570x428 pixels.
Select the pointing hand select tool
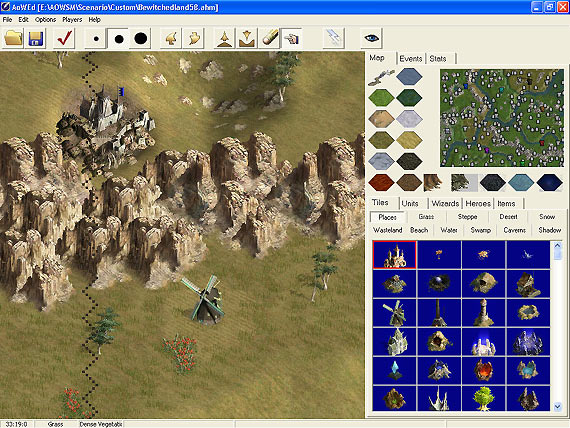(x=292, y=38)
